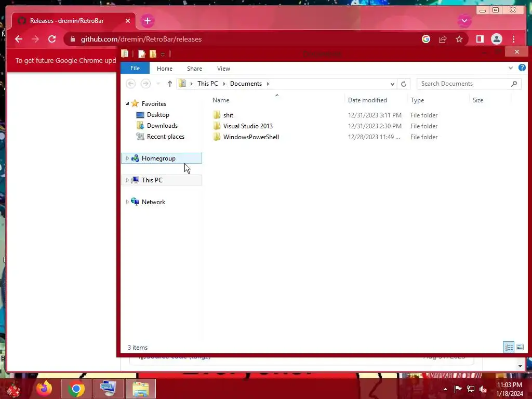The height and width of the screenshot is (399, 532).
Task: Click This PC in address breadcrumb
Action: 208,84
